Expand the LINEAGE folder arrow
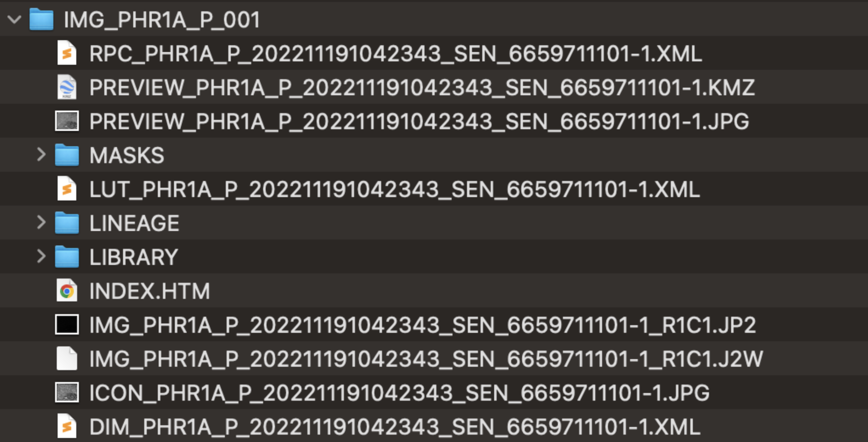 [x=41, y=222]
